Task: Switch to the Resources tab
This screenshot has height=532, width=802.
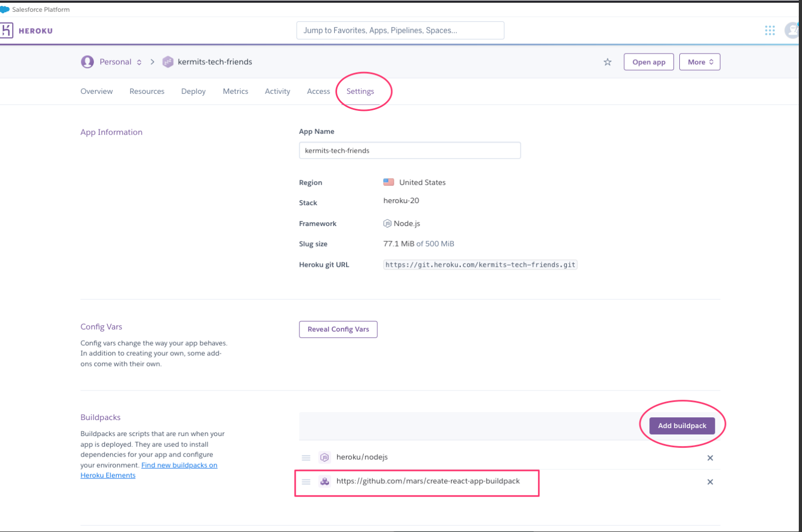Action: click(147, 91)
